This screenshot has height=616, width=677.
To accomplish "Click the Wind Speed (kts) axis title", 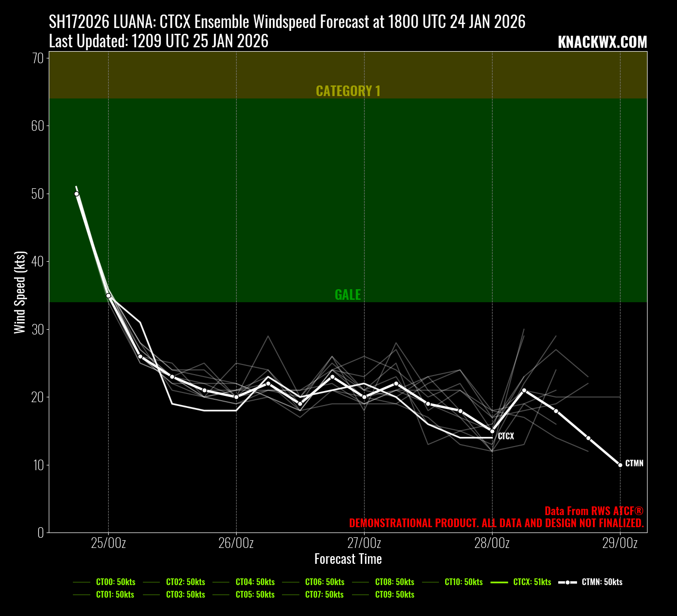I will coord(19,292).
